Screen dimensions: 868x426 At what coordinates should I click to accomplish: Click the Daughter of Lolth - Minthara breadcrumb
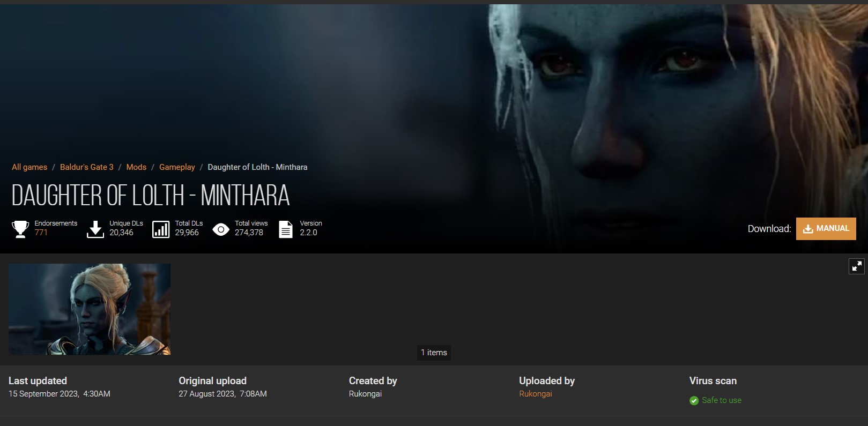(x=257, y=167)
